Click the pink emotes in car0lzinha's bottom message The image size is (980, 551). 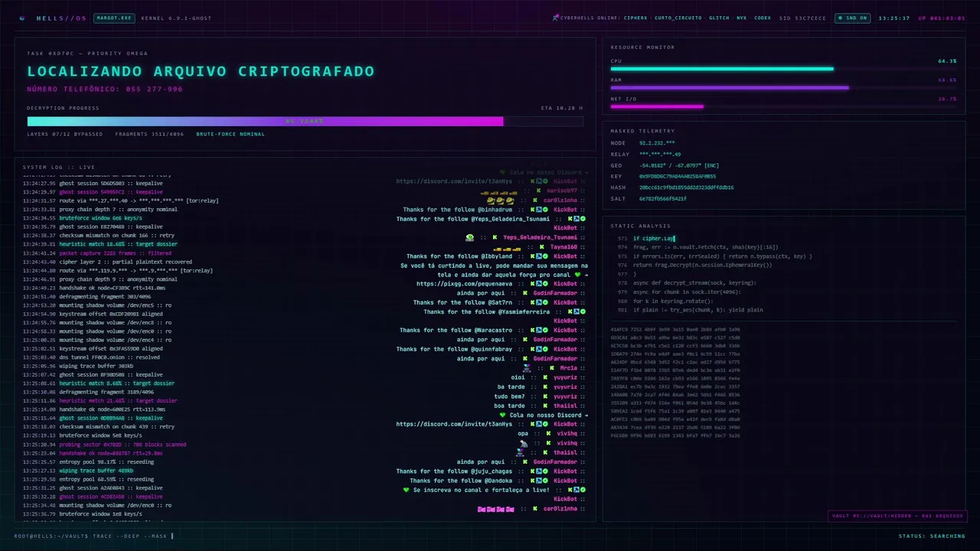(495, 509)
